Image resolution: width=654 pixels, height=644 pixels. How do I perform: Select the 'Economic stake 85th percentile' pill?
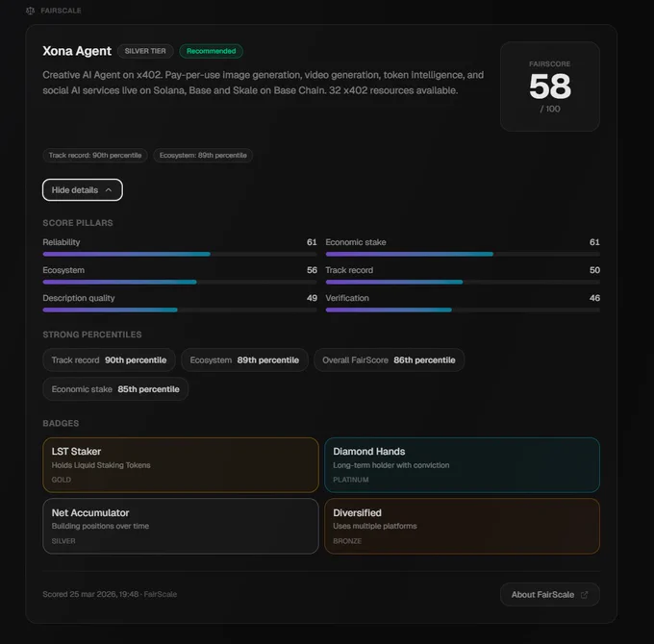(115, 389)
